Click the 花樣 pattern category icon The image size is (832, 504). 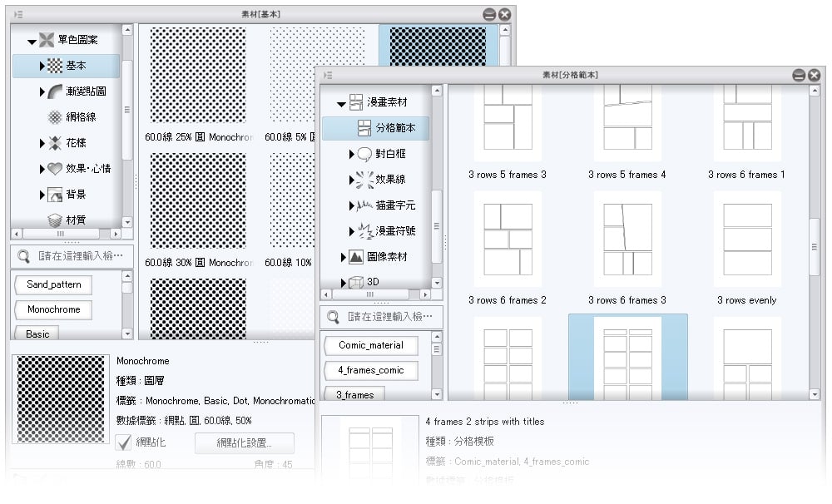[x=54, y=143]
